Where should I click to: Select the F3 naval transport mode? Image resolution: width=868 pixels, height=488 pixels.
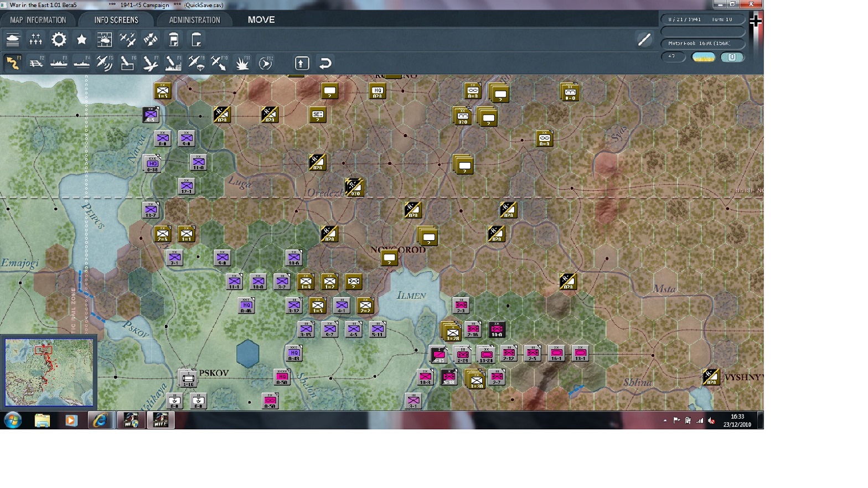pyautogui.click(x=59, y=63)
